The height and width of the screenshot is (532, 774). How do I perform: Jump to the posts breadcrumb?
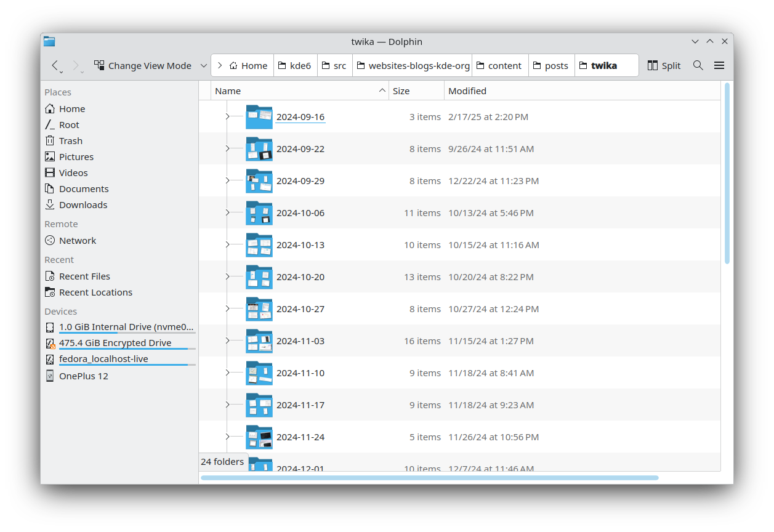pyautogui.click(x=550, y=66)
